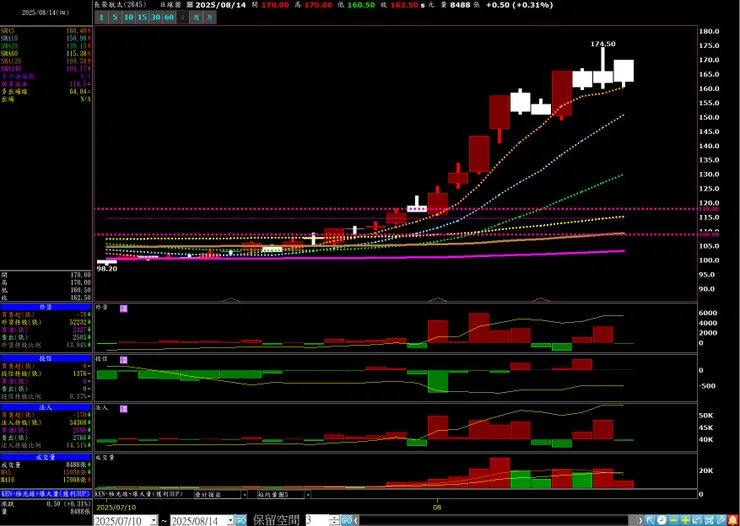Click the SMA240 legend entry
Viewport: 740px width, 526px height.
[46, 68]
